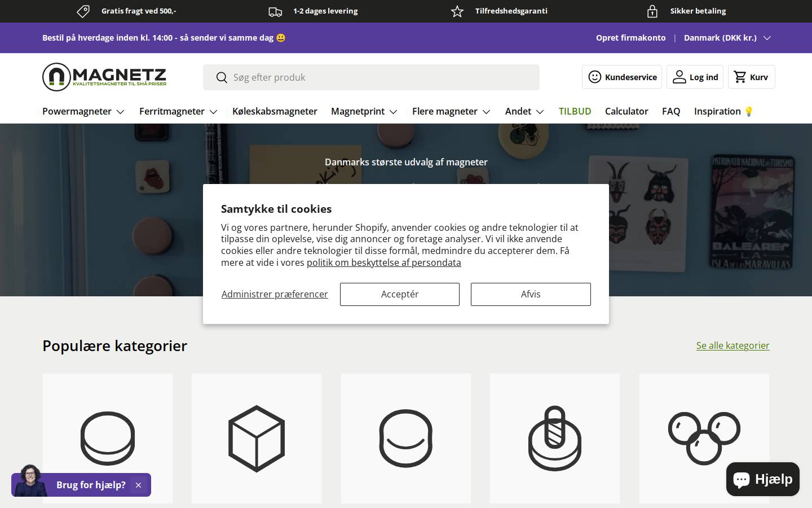Select the pot magnet with screw icon
The image size is (812, 508).
pyautogui.click(x=555, y=439)
